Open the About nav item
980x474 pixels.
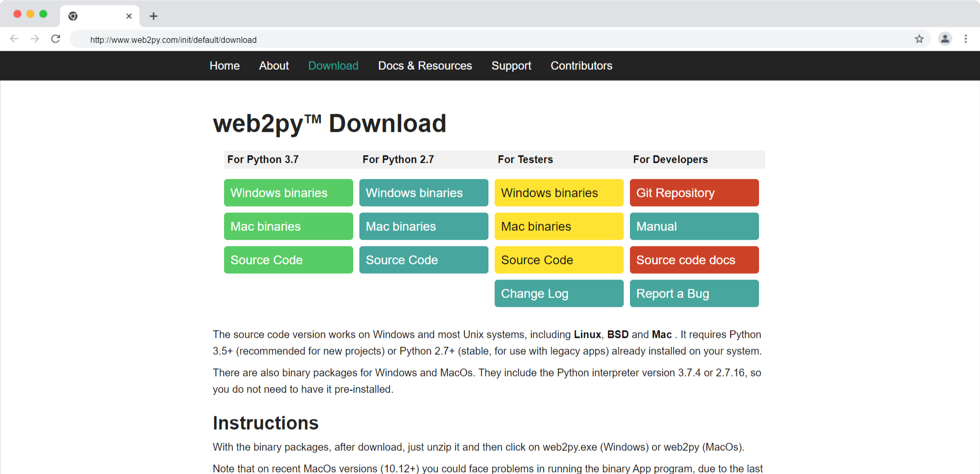[274, 66]
